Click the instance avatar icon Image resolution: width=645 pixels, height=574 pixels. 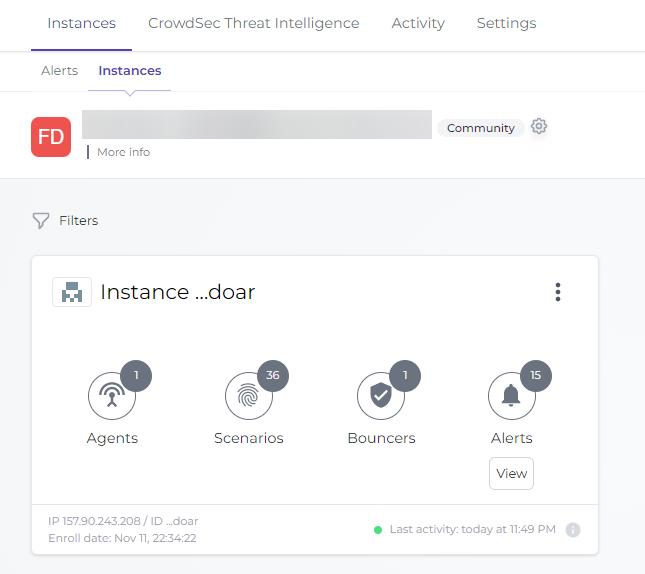coord(72,292)
